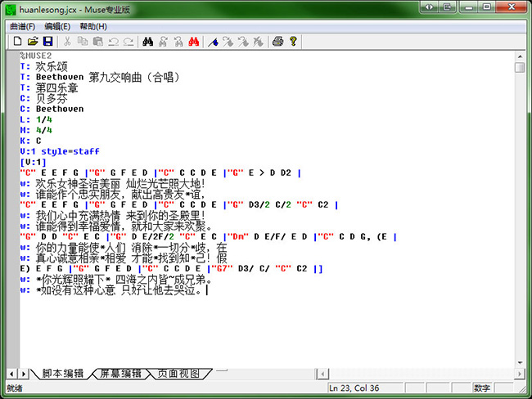Screen dimensions: 532x399
Task: Switch to the 页面视图 tab
Action: (x=178, y=373)
